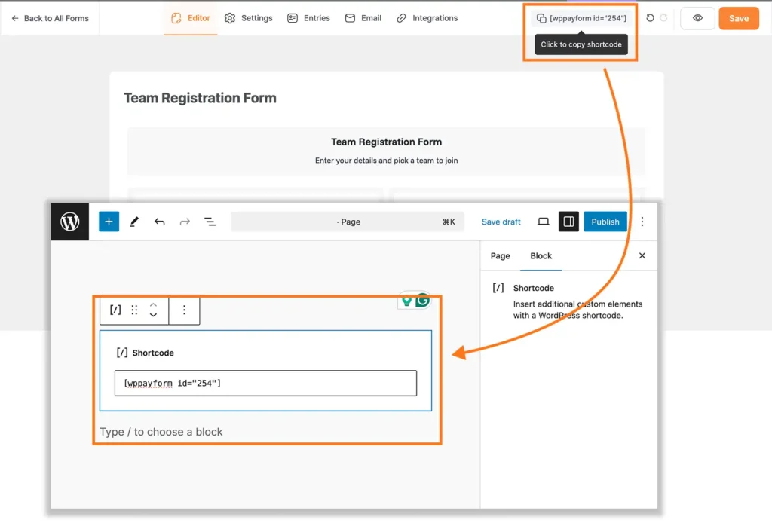Toggle the settings sidebar panel icon
Screen dimensions: 772x532
568,222
